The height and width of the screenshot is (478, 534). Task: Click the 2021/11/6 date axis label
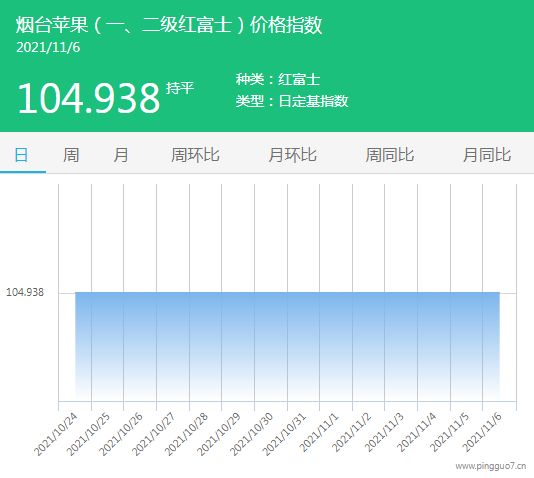click(x=482, y=433)
